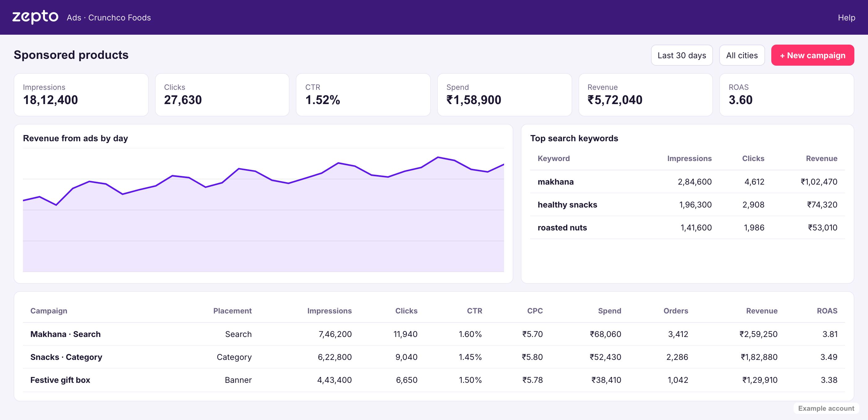Click Festive gift box ROAS 3.38
868x420 pixels.
829,380
